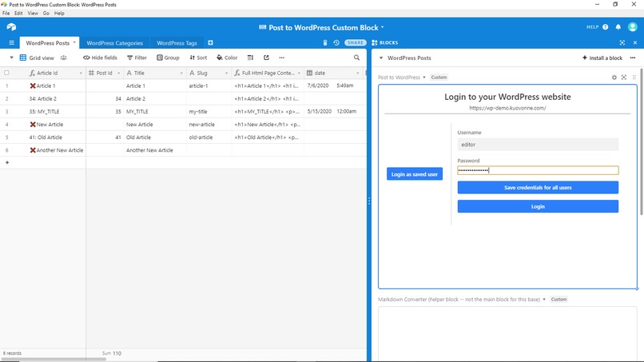Open the Color options
The image size is (644, 362).
click(x=227, y=58)
